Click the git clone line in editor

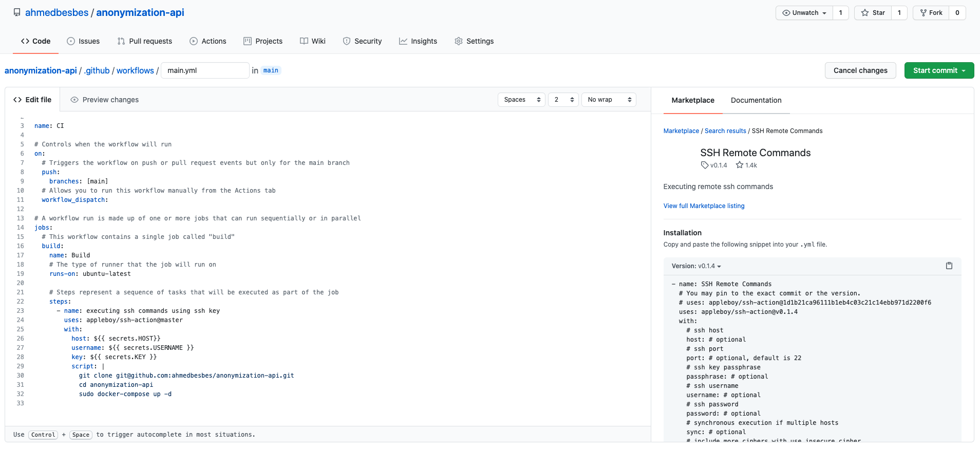186,376
